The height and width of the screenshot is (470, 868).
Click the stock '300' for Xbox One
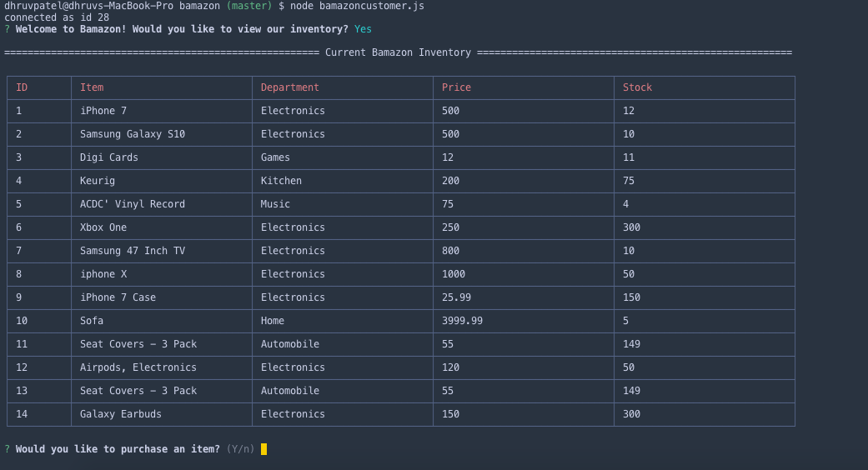click(632, 227)
